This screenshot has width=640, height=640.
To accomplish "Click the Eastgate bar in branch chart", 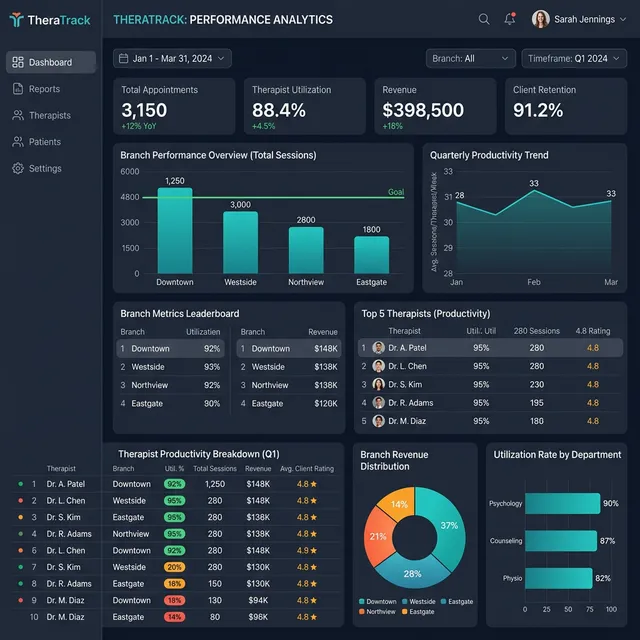I will (371, 255).
